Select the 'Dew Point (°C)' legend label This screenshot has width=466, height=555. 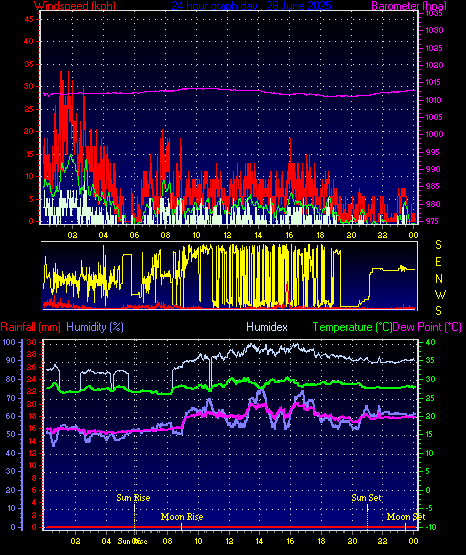[427, 327]
